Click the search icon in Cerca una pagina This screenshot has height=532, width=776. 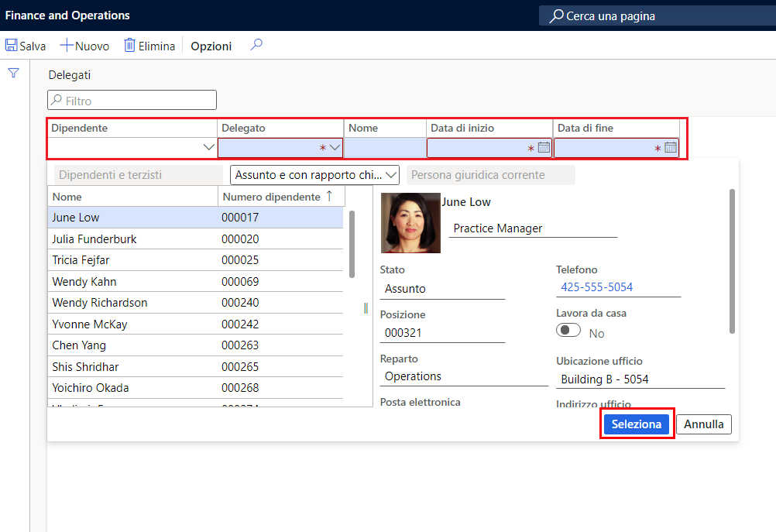pos(556,15)
